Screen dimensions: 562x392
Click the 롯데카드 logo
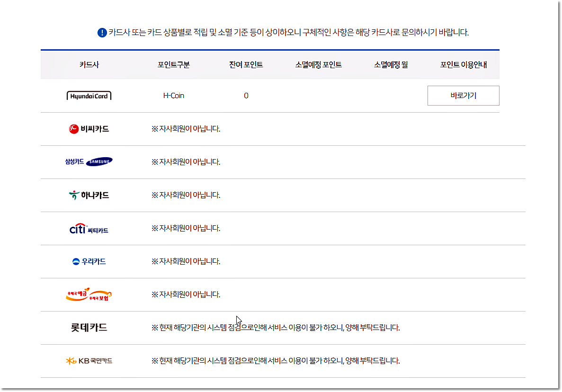pos(89,328)
